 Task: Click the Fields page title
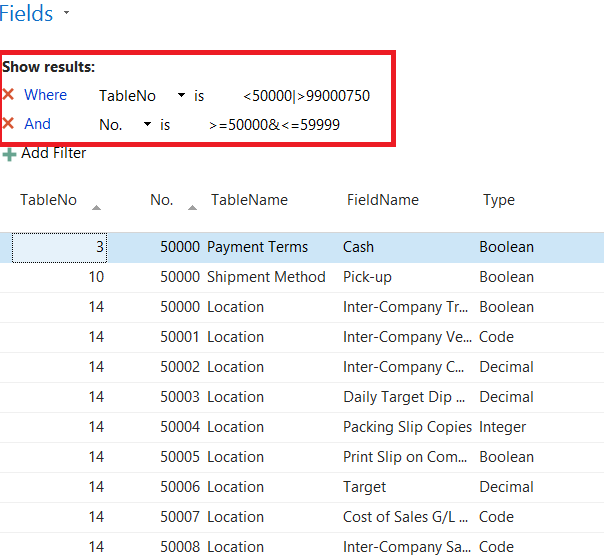tap(26, 13)
